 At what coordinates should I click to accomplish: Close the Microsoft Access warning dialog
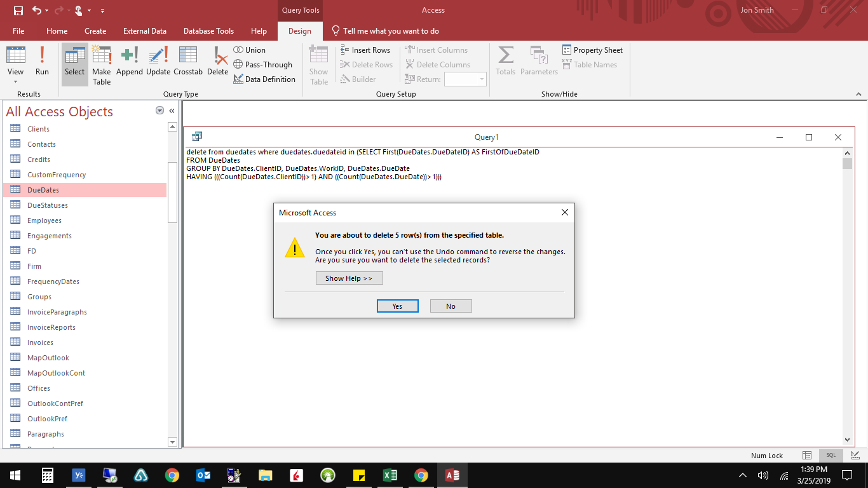pos(564,213)
